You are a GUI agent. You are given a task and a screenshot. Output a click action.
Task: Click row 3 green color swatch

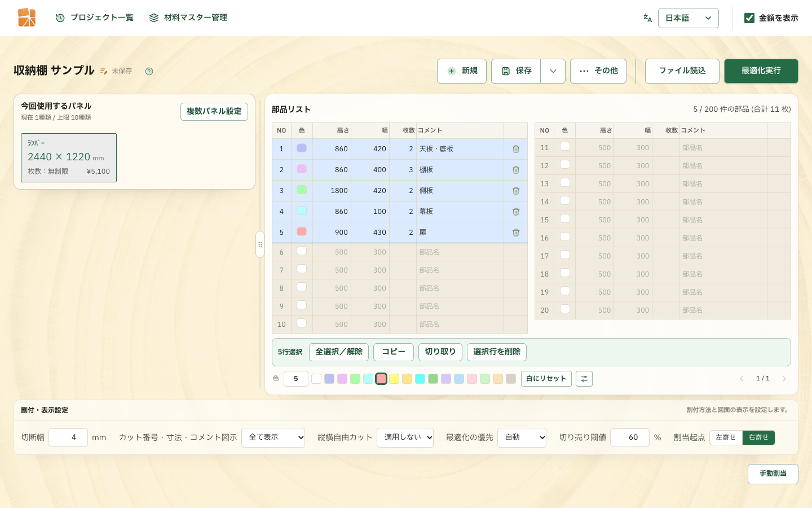point(302,190)
